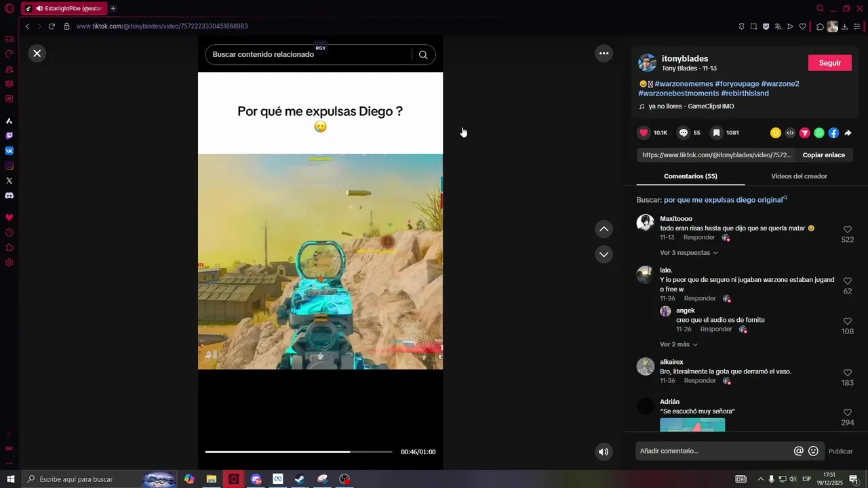Share video to WhatsApp
The image size is (868, 488).
[x=819, y=133]
